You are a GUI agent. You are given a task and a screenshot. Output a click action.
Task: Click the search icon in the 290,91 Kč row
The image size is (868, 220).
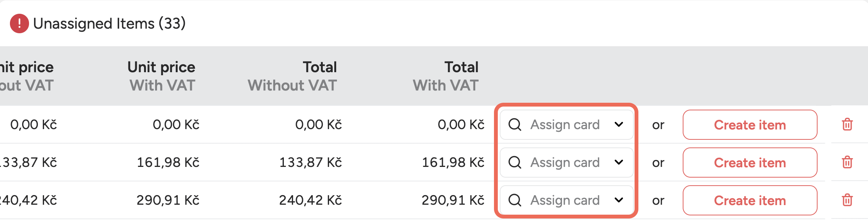pos(515,200)
